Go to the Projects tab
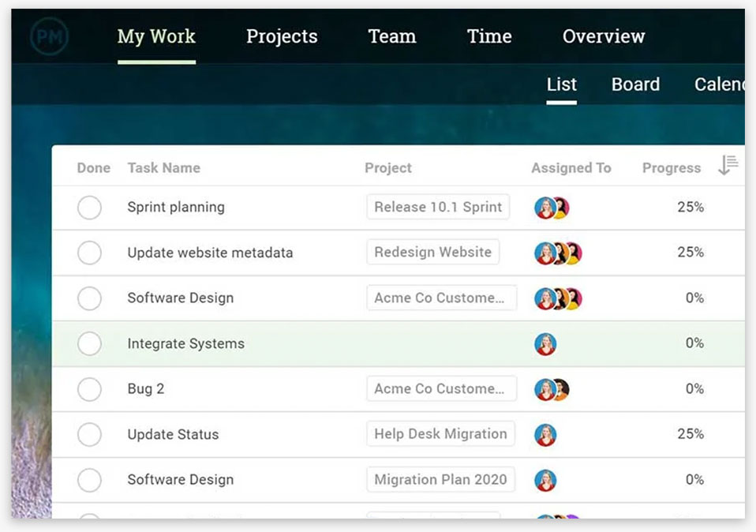Screen dimensions: 756x532 [x=282, y=36]
